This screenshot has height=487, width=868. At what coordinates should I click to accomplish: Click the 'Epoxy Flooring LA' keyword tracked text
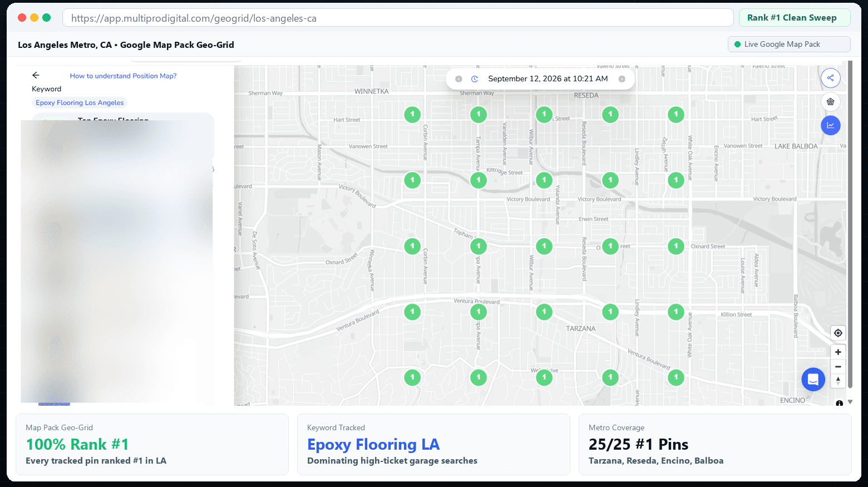tap(373, 444)
